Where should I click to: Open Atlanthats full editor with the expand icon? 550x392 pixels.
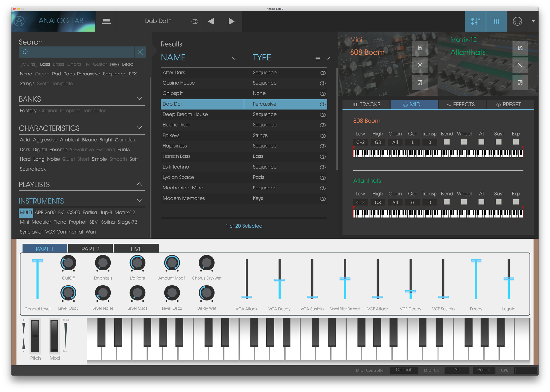[x=520, y=83]
